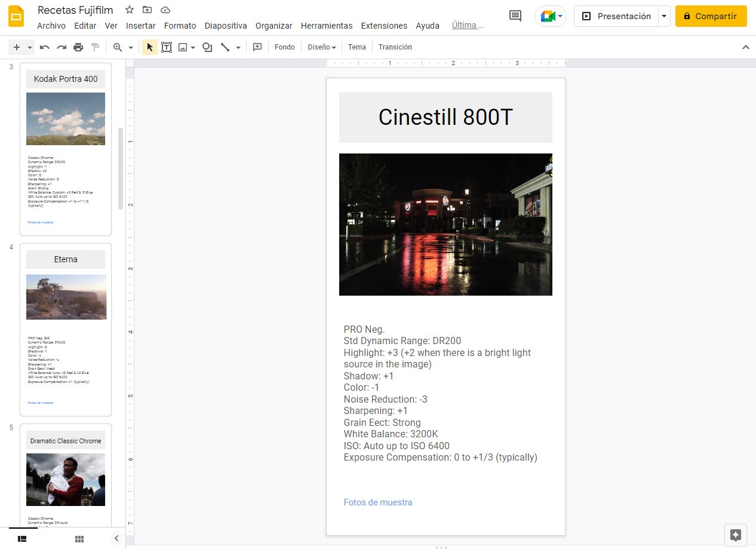Open the Explore button in the corner
756x549 pixels.
(736, 535)
